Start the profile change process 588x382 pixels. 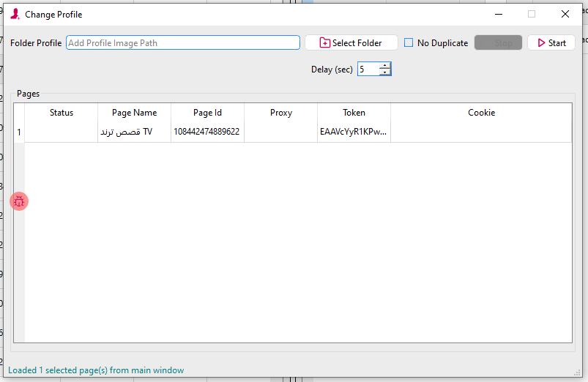tap(551, 42)
